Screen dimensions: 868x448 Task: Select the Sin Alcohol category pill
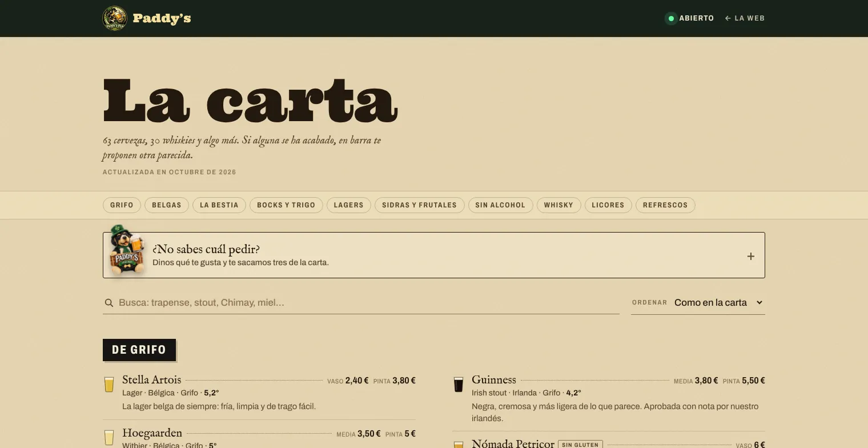pyautogui.click(x=500, y=205)
